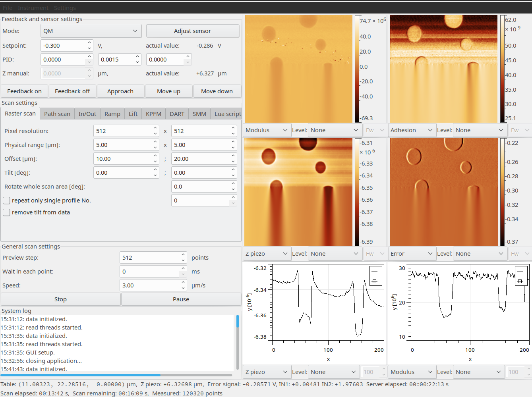Click the Modulus line graph legend box

521,276
